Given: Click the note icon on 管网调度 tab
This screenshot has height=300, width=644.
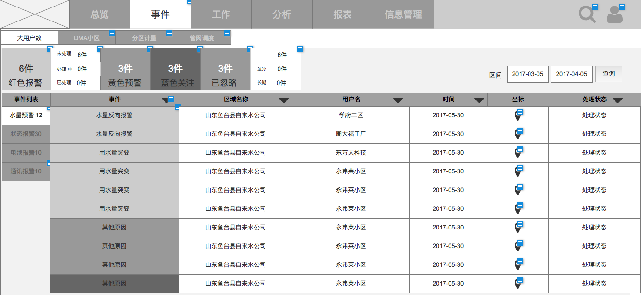Looking at the screenshot, I should coord(227,34).
